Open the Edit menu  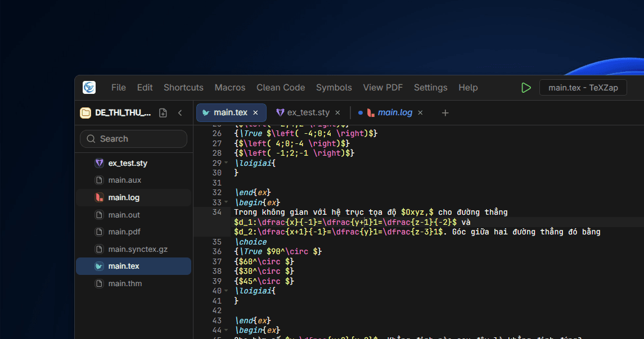(145, 87)
